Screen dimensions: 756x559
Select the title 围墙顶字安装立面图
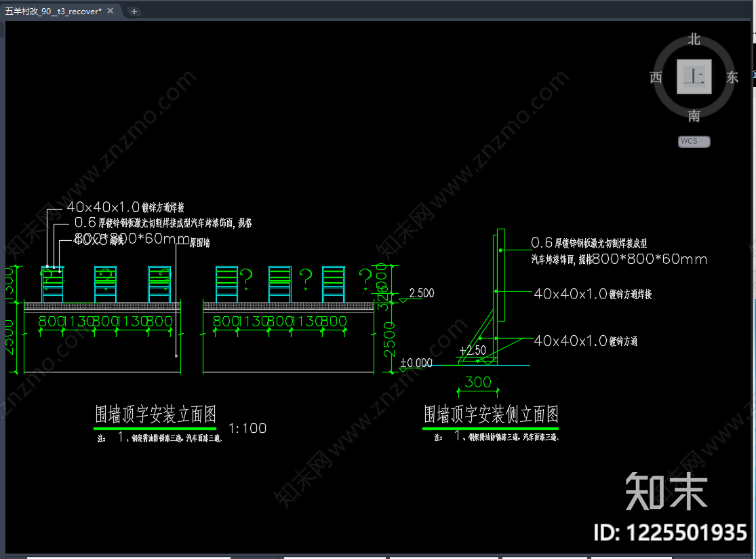click(x=155, y=414)
